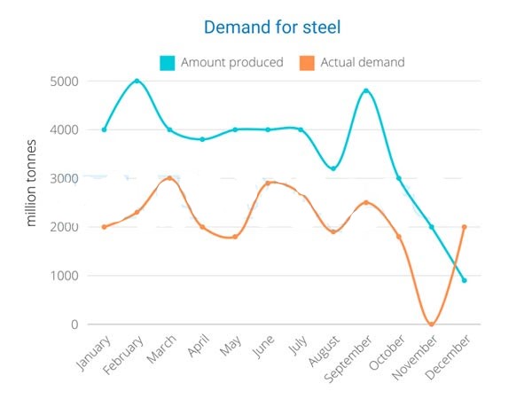Click the 5000 y-axis tick label
Image resolution: width=532 pixels, height=399 pixels.
tap(64, 82)
